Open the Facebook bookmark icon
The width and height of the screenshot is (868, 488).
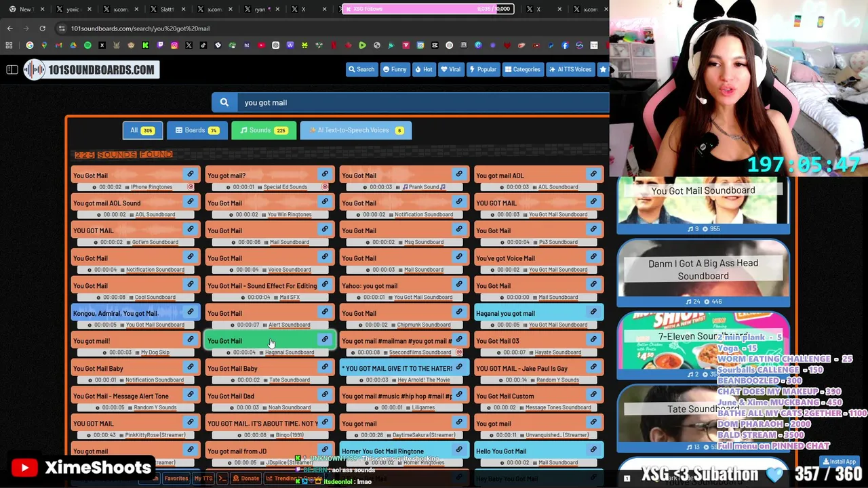pos(565,45)
